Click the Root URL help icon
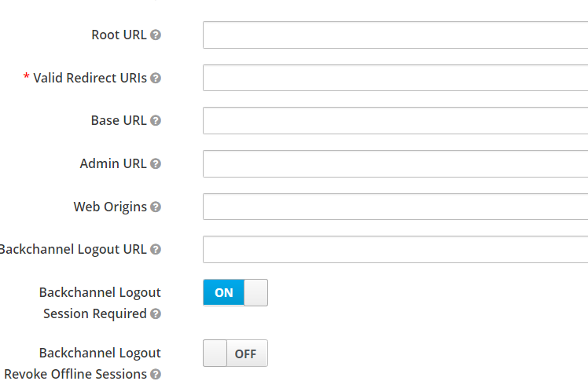The height and width of the screenshot is (381, 588). [156, 35]
